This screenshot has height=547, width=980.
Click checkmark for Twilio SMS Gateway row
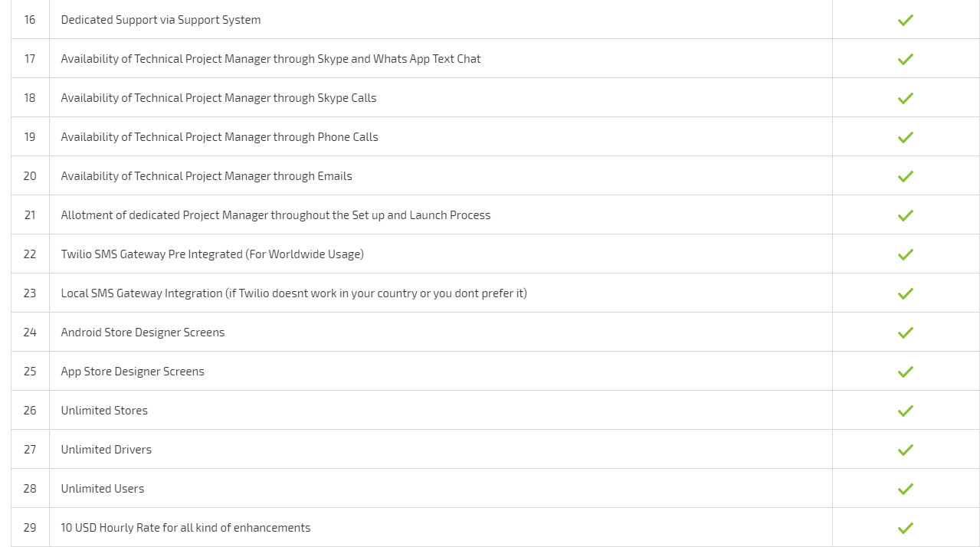tap(906, 254)
